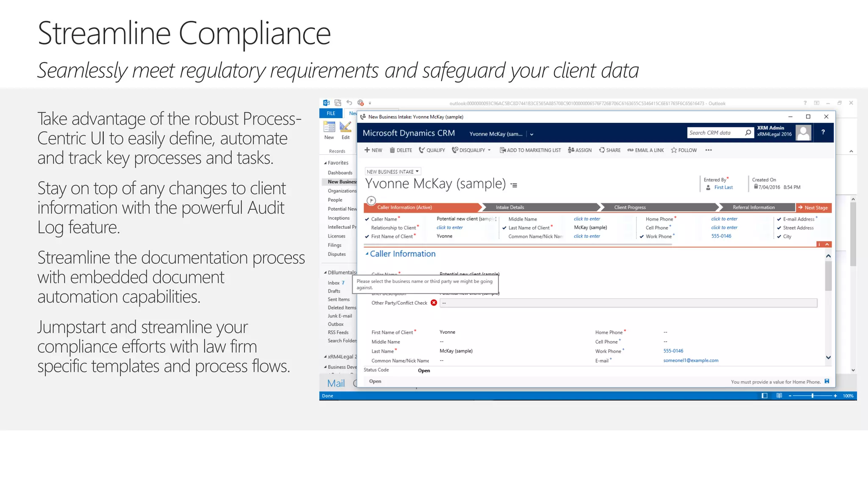The height and width of the screenshot is (488, 868).
Task: Switch to Outlook normal view icon
Action: [x=765, y=396]
